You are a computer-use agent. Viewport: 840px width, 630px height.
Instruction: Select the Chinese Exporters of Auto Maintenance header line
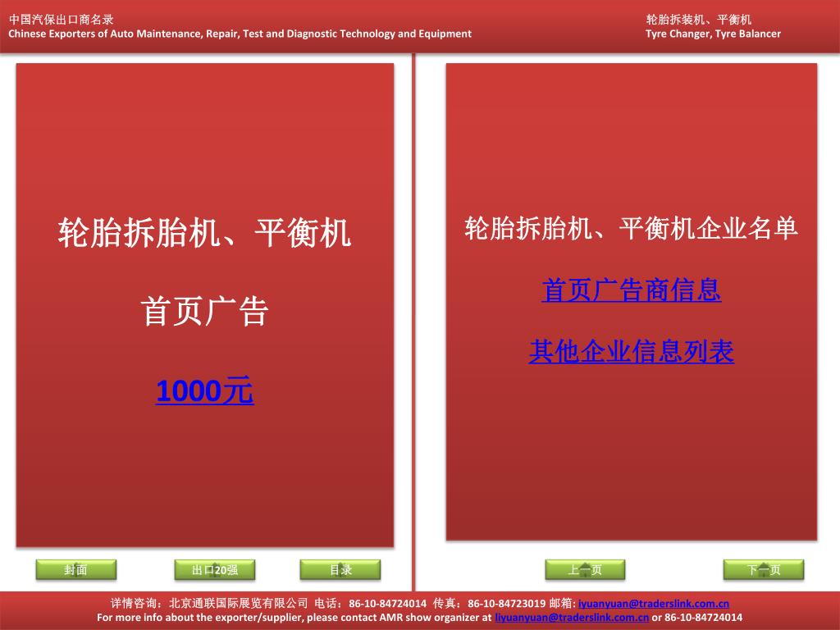coord(240,34)
